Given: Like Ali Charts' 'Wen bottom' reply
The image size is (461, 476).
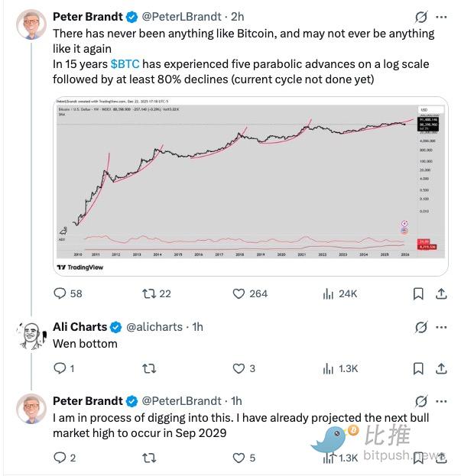Looking at the screenshot, I should click(x=238, y=368).
